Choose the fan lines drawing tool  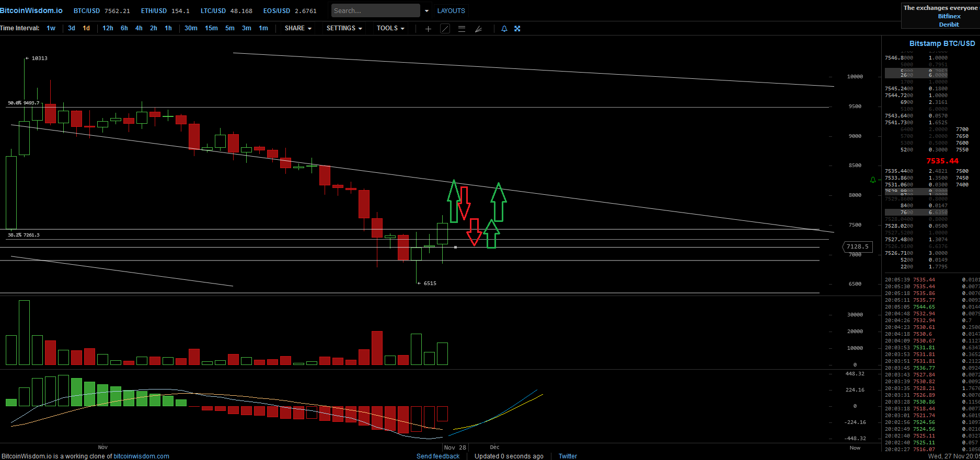point(478,29)
